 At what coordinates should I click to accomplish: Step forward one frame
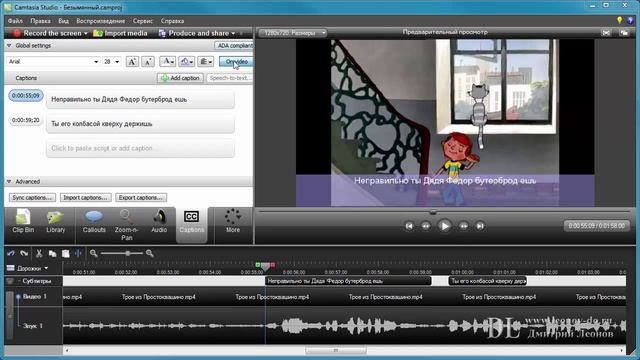pyautogui.click(x=464, y=226)
